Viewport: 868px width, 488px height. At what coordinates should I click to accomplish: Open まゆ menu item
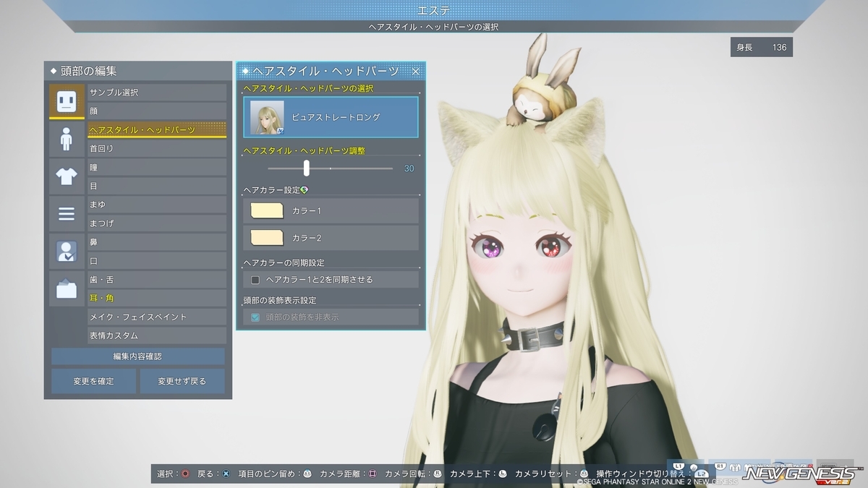tap(157, 205)
